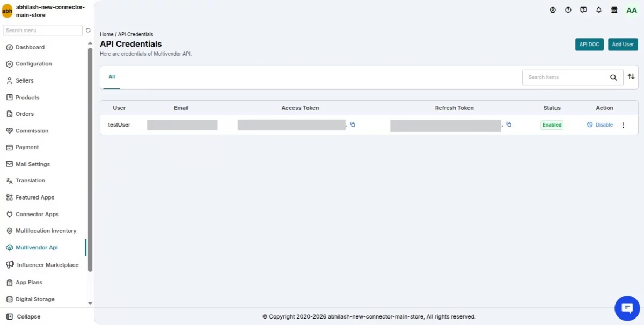Open the storefront icon in header
Viewport: 644px width, 325px height.
tap(614, 10)
